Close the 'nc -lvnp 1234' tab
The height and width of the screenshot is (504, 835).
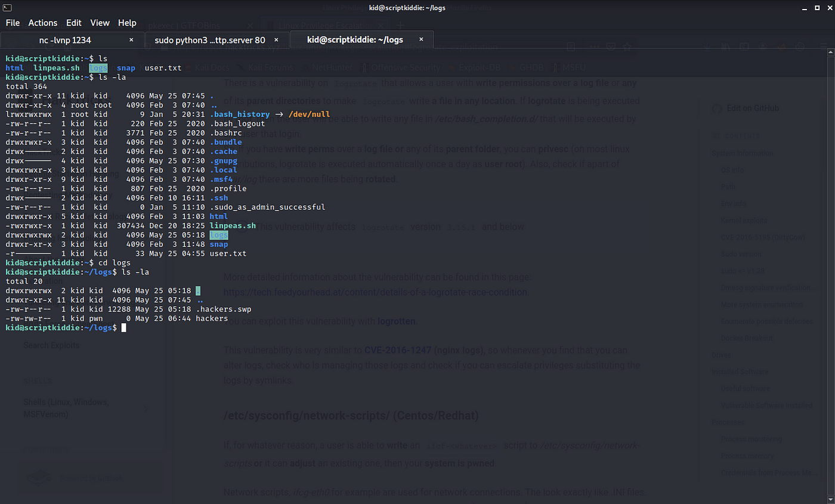click(x=131, y=40)
